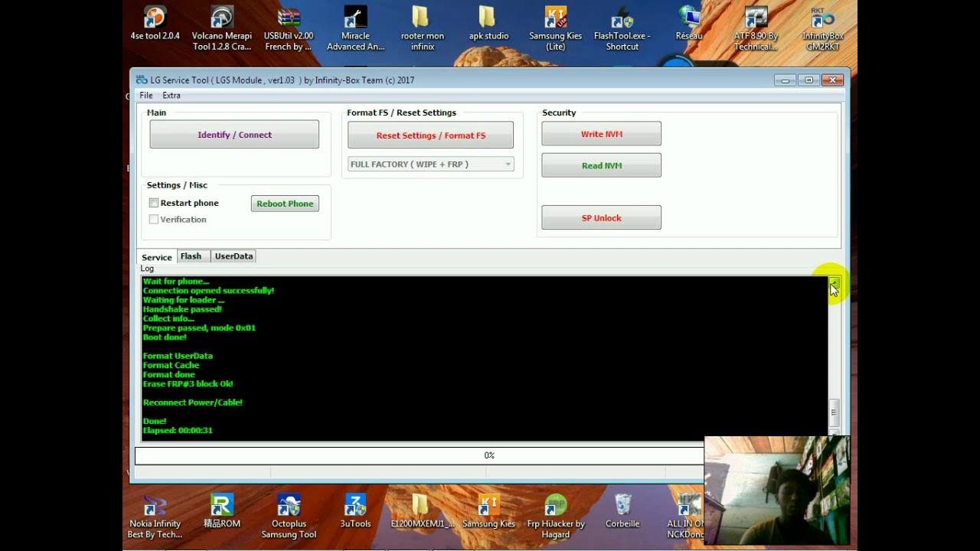Click 'Format UserData' log line
The image size is (980, 551).
178,356
